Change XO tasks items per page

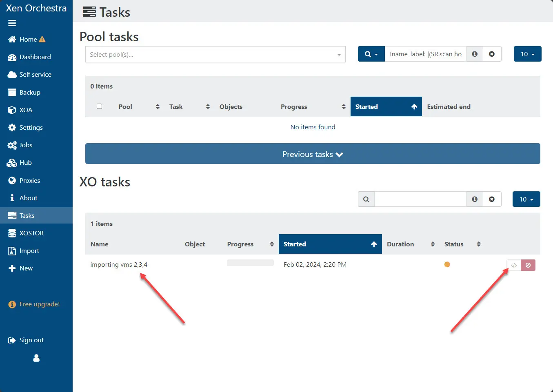(526, 199)
